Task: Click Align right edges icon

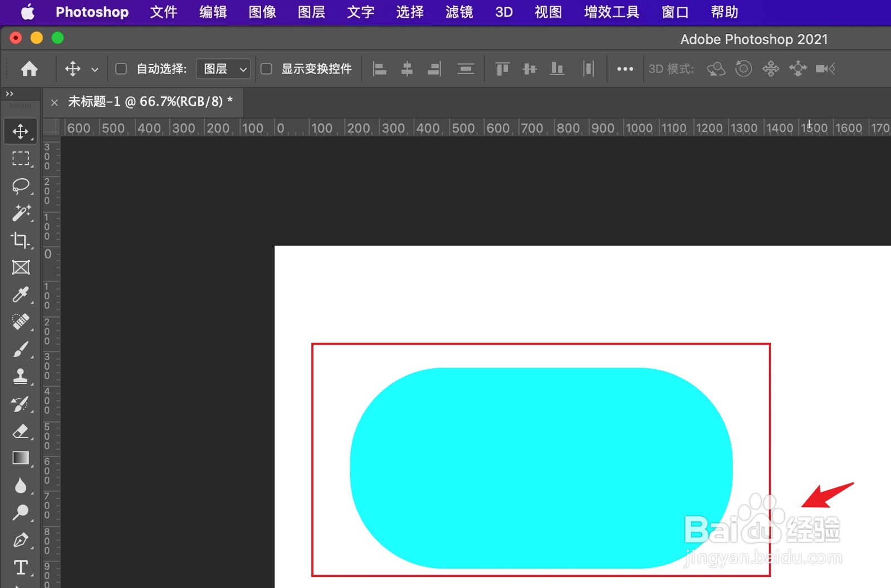Action: tap(434, 68)
